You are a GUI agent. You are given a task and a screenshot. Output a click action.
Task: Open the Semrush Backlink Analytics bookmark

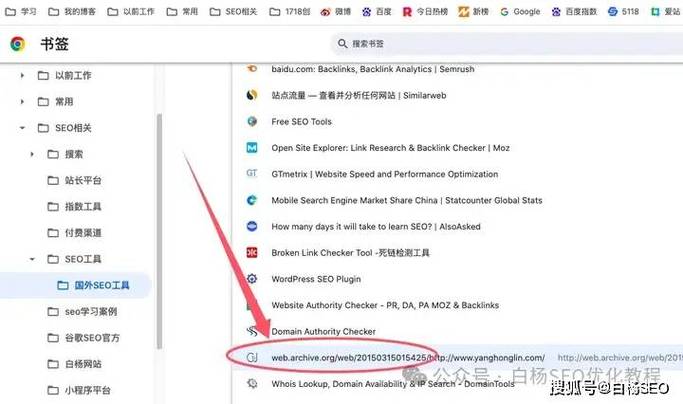(x=373, y=69)
